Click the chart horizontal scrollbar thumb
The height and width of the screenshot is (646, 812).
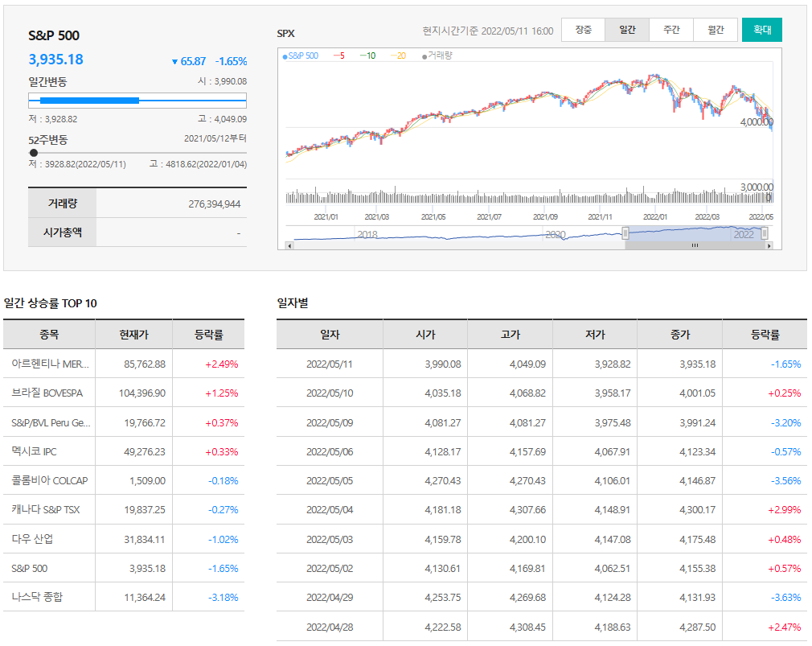[x=695, y=245]
